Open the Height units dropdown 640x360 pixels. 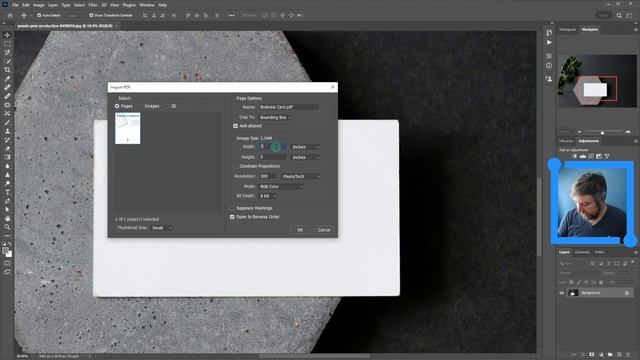tap(305, 157)
